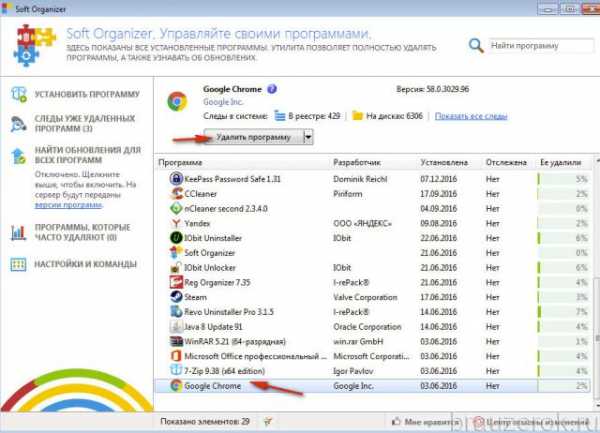The width and height of the screenshot is (600, 433).
Task: Click the nCleaner second row icon
Action: tap(176, 208)
